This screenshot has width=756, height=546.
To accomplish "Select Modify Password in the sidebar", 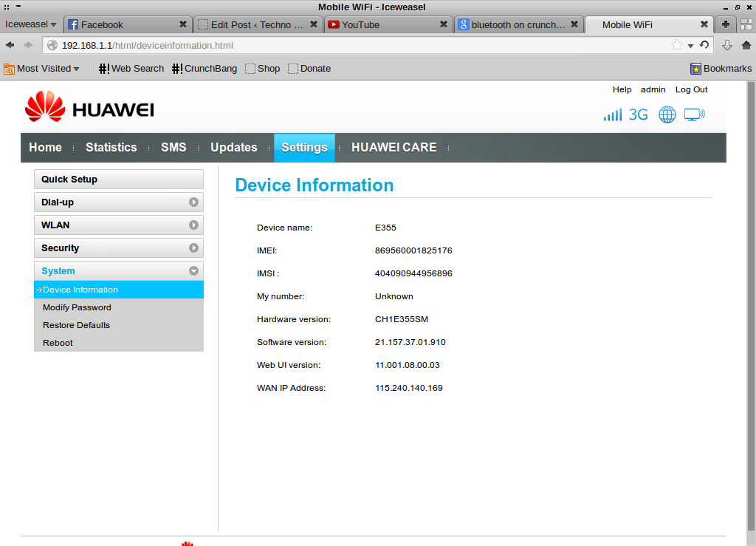I will [x=77, y=307].
